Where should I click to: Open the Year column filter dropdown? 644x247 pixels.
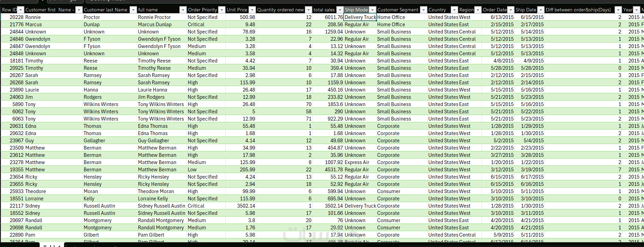(637, 10)
